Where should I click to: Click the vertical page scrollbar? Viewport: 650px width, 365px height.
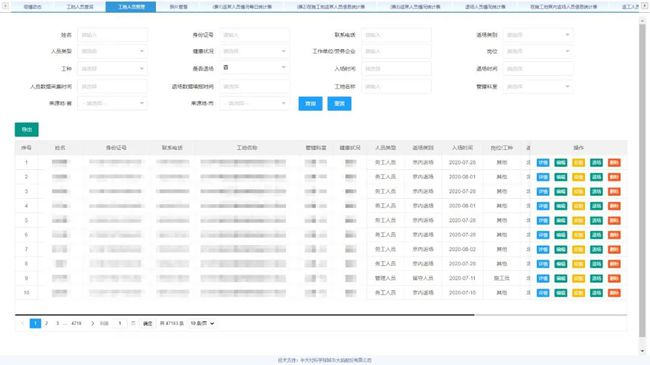pos(642,180)
